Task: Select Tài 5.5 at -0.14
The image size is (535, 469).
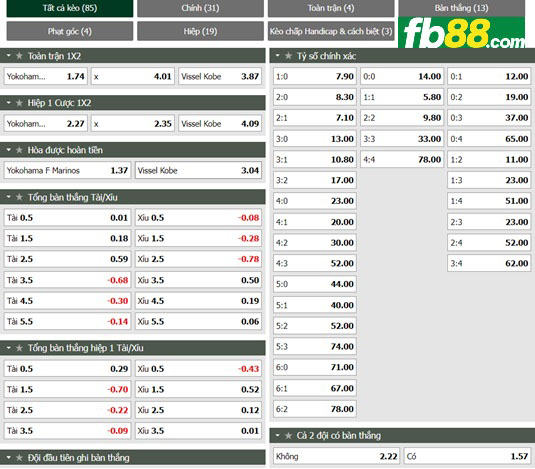Action: pos(67,321)
